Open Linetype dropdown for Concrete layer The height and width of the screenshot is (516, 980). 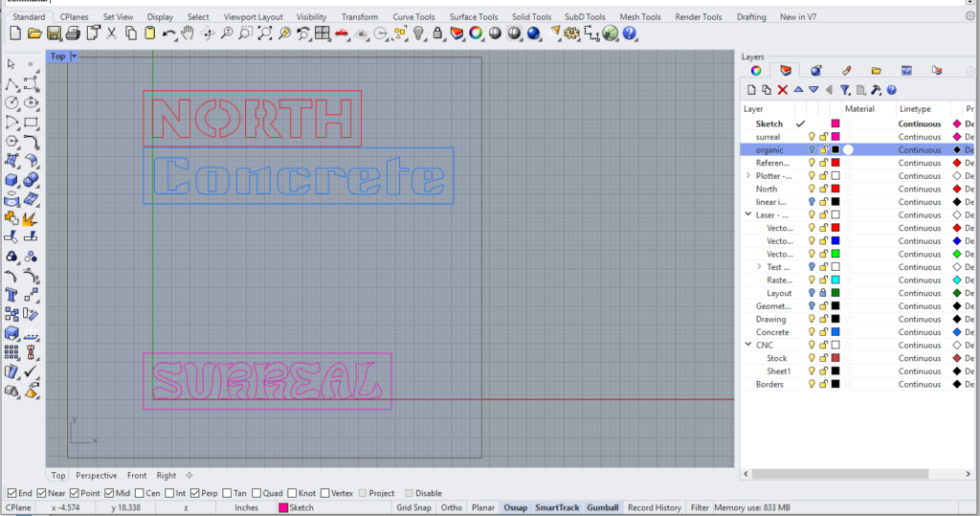pos(920,332)
